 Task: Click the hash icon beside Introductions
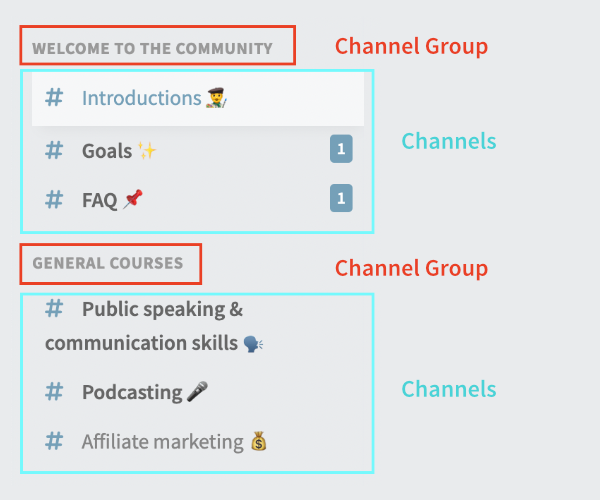tap(54, 98)
